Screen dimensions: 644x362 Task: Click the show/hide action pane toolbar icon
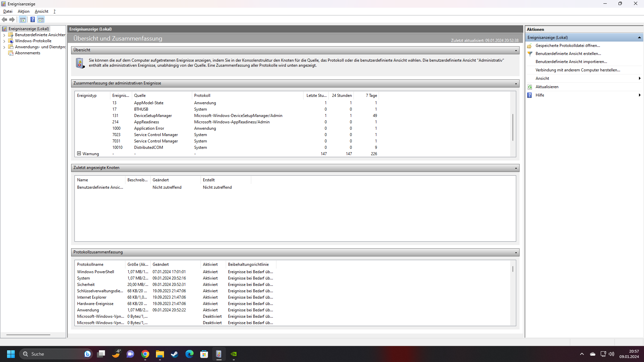(41, 20)
